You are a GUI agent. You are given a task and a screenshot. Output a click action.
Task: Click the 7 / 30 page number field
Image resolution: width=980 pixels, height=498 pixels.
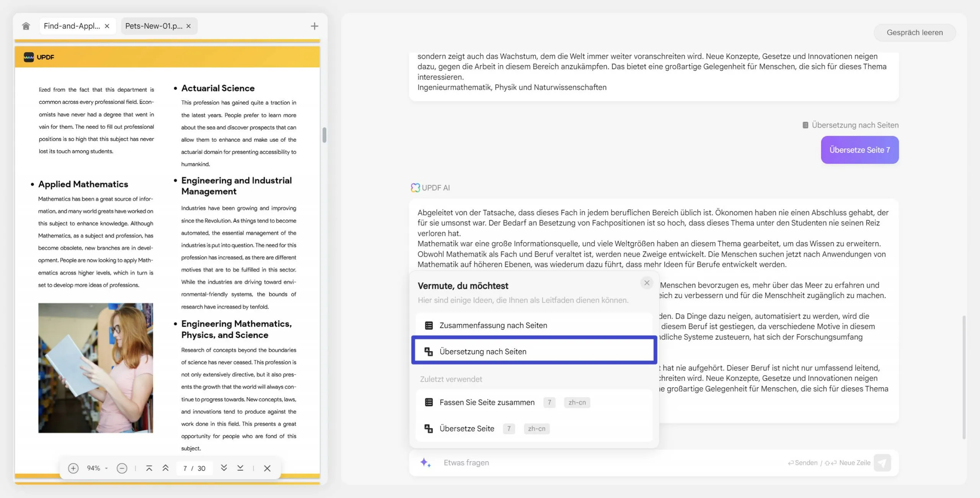[x=194, y=468]
